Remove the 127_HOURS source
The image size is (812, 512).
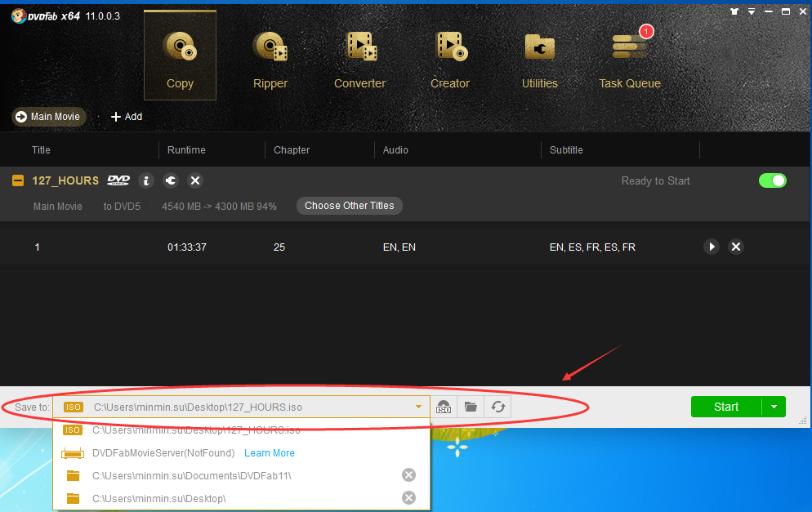[195, 180]
